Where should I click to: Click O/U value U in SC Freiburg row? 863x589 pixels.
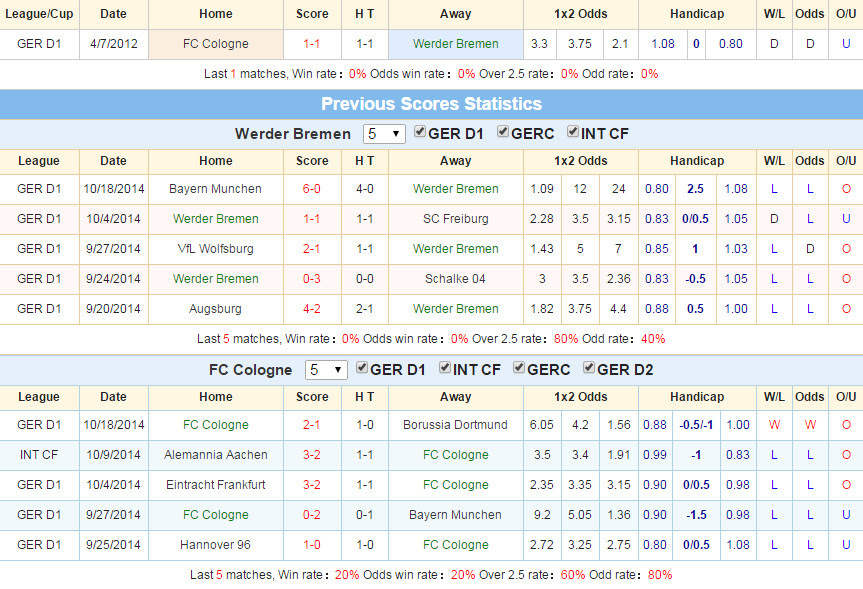846,219
